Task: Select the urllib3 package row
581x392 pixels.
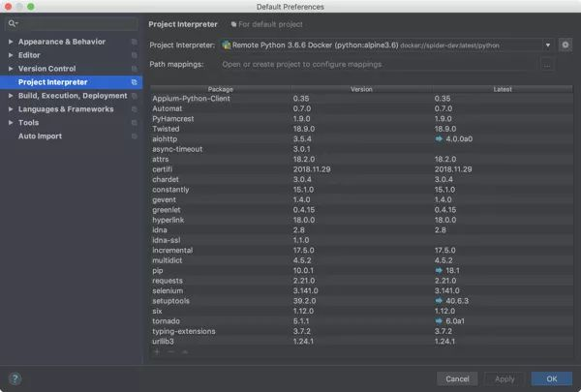Action: (x=361, y=342)
